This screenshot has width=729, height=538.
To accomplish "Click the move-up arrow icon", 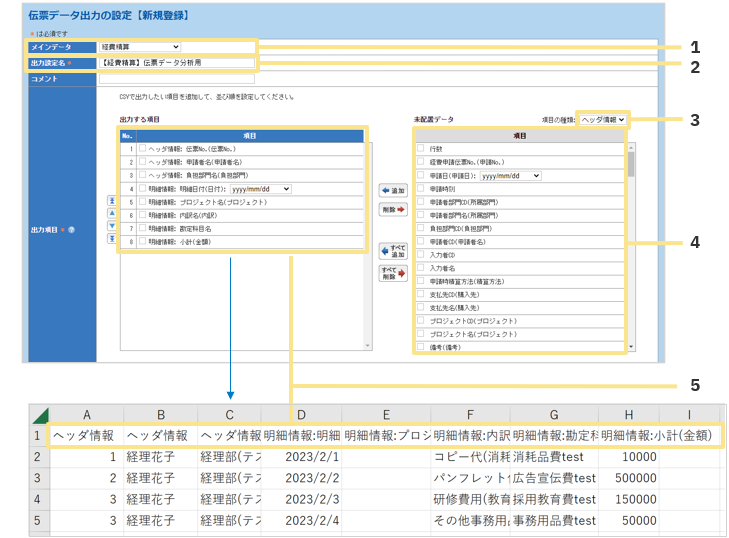I will (111, 212).
